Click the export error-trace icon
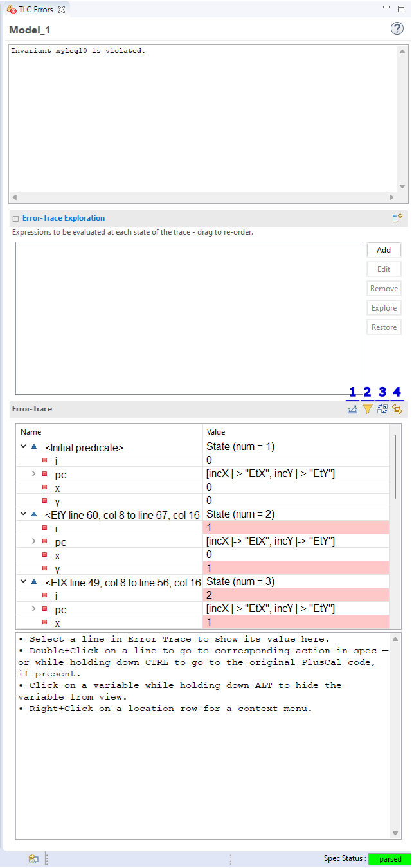The height and width of the screenshot is (868, 412). pos(352,409)
